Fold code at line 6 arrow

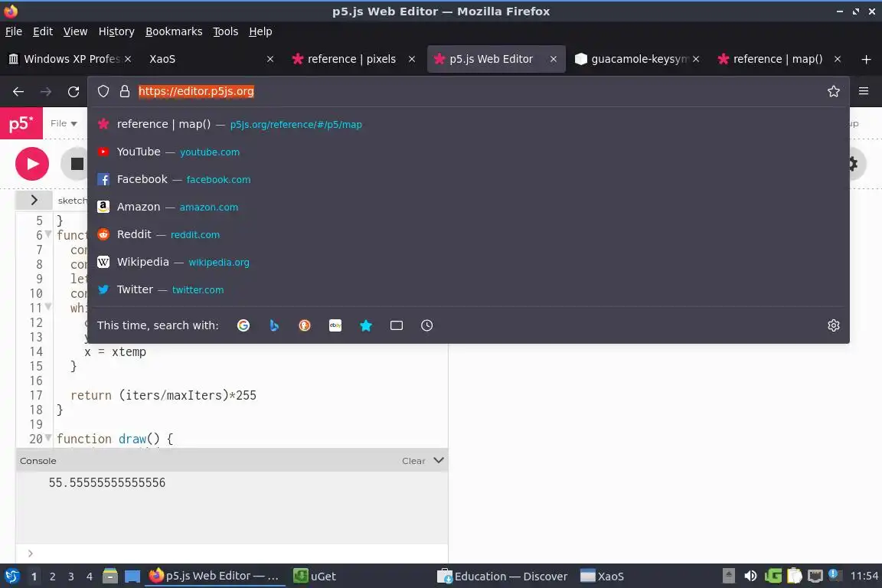click(48, 234)
